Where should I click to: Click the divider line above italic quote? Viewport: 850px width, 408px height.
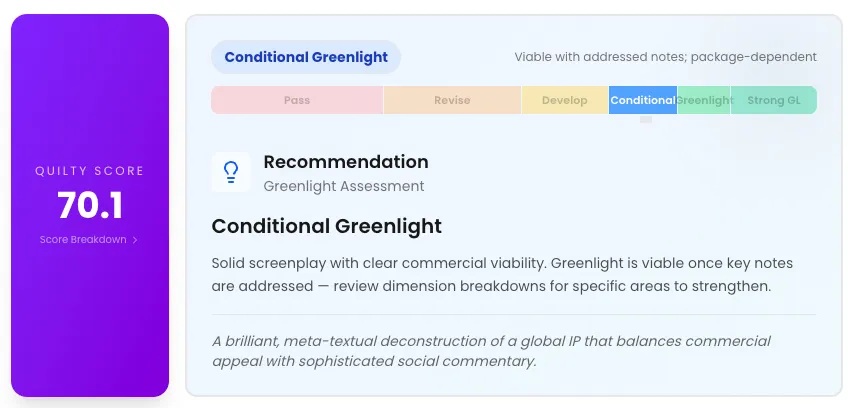[x=514, y=315]
